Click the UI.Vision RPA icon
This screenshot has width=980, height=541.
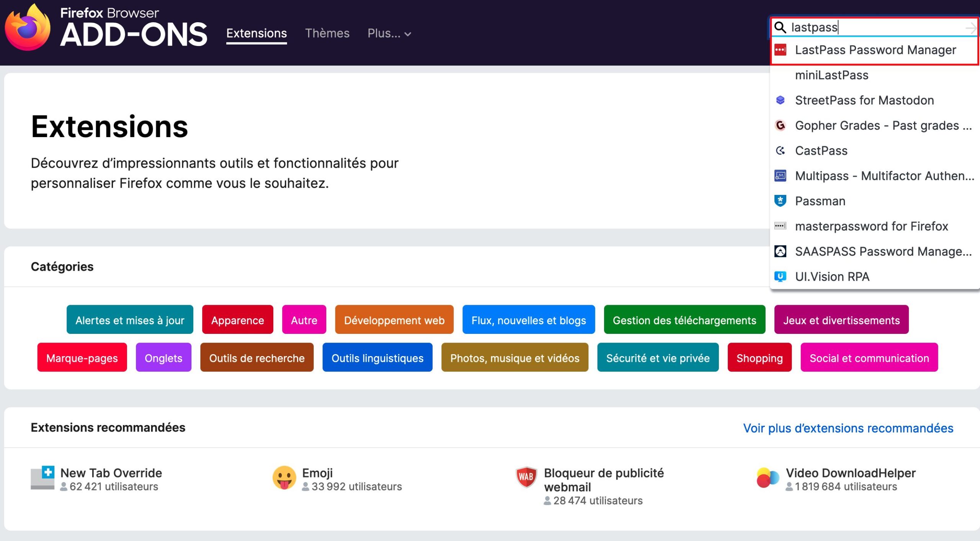780,276
